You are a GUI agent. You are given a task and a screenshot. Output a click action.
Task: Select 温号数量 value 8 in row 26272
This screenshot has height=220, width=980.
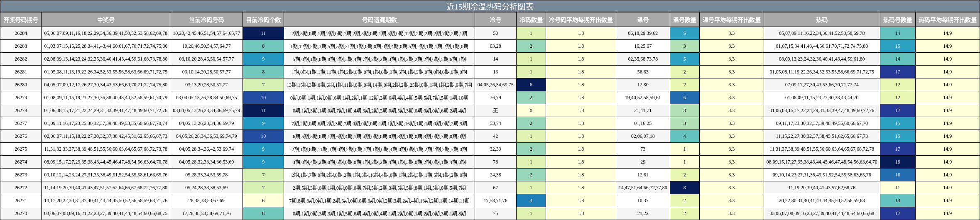[684, 188]
